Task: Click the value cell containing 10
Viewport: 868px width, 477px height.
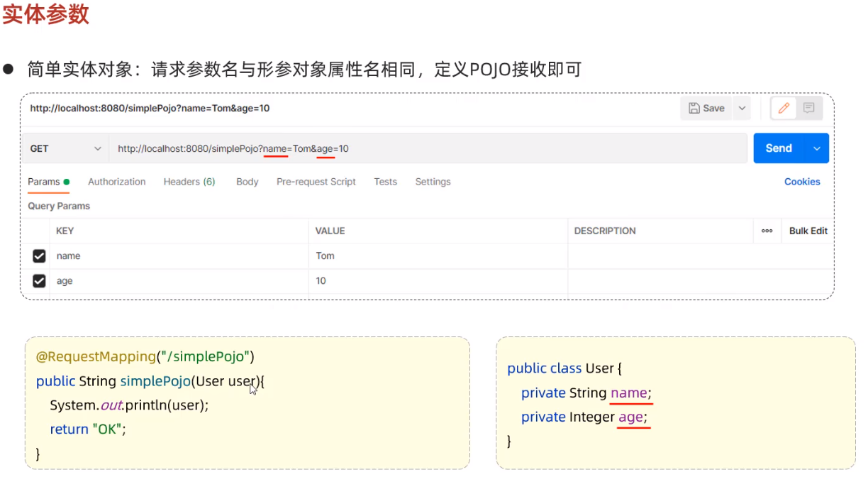Action: (x=438, y=281)
